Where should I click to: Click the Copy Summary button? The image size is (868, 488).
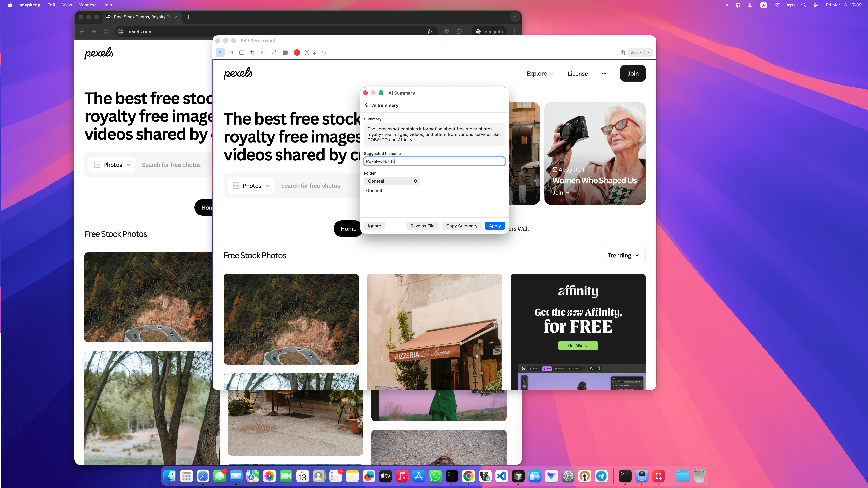point(462,226)
